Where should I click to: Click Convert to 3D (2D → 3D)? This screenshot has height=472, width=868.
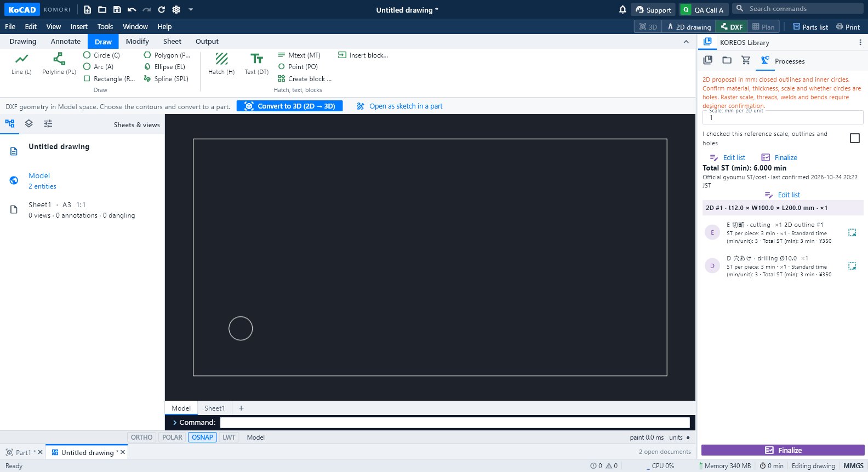290,106
